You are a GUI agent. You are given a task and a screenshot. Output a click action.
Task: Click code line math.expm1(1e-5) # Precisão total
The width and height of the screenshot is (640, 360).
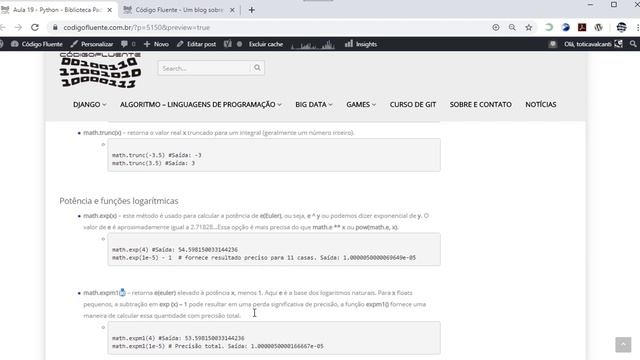(218, 346)
